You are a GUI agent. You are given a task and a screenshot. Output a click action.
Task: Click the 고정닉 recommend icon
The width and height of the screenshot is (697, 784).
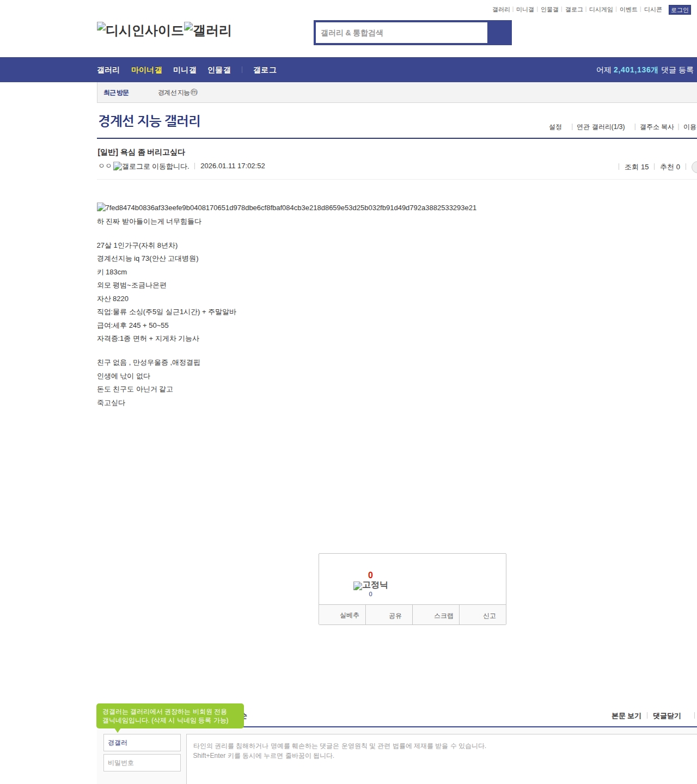coord(370,585)
